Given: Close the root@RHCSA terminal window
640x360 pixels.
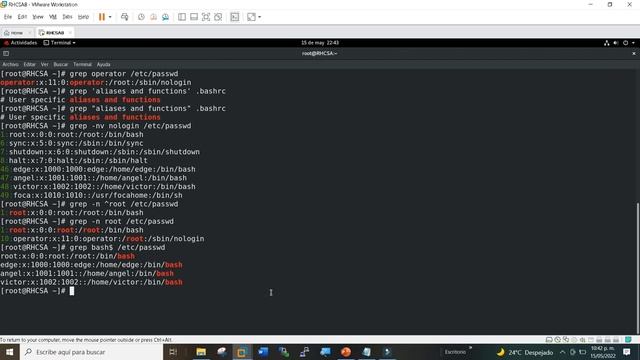Looking at the screenshot, I should click(634, 53).
